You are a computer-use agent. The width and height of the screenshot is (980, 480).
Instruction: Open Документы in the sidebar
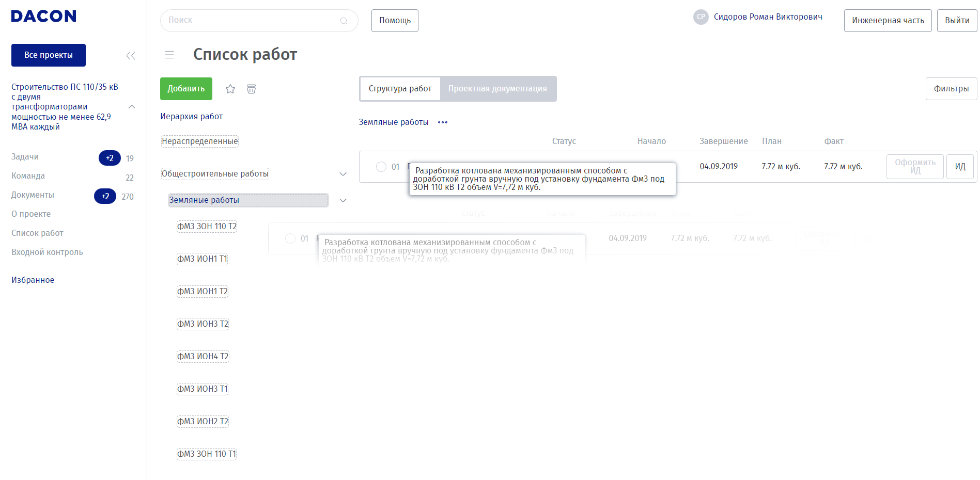click(33, 195)
